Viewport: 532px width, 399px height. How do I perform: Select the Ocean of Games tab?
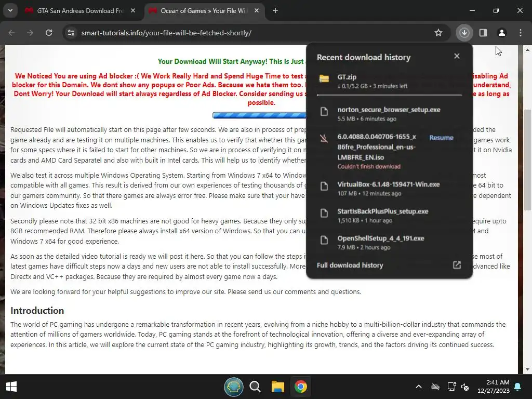point(204,11)
